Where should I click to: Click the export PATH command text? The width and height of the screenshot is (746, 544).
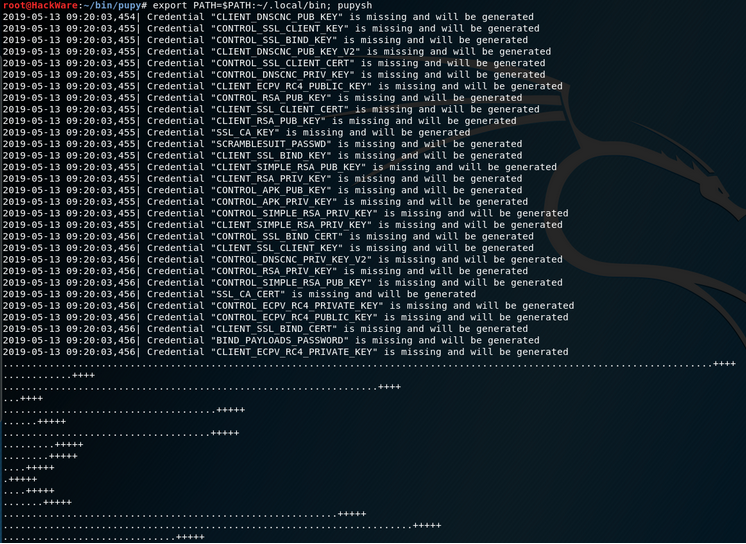pos(242,5)
